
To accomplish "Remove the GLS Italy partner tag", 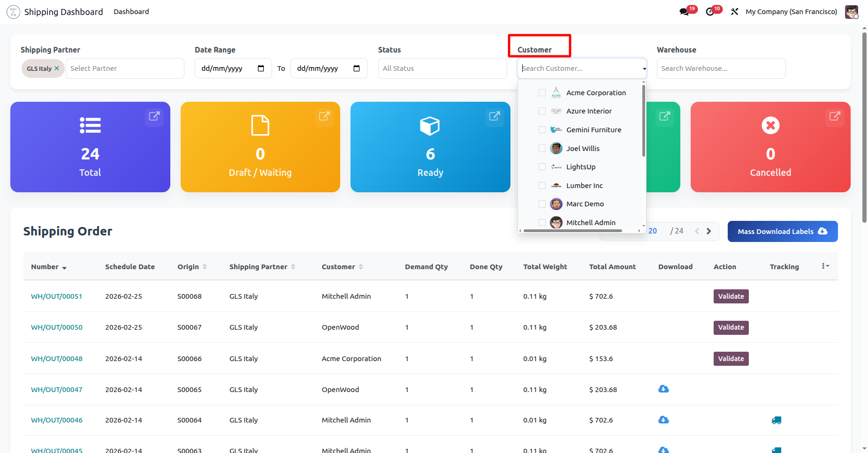I will tap(57, 68).
